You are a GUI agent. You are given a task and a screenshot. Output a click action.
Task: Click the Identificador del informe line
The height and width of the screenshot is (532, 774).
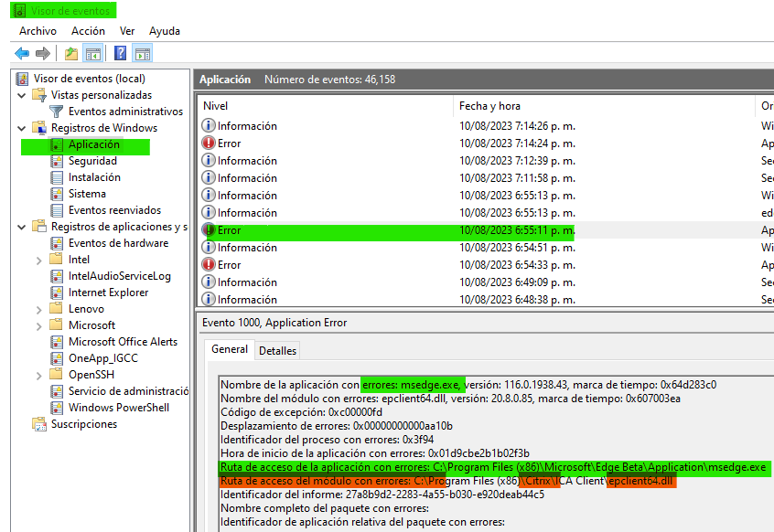coord(382,495)
